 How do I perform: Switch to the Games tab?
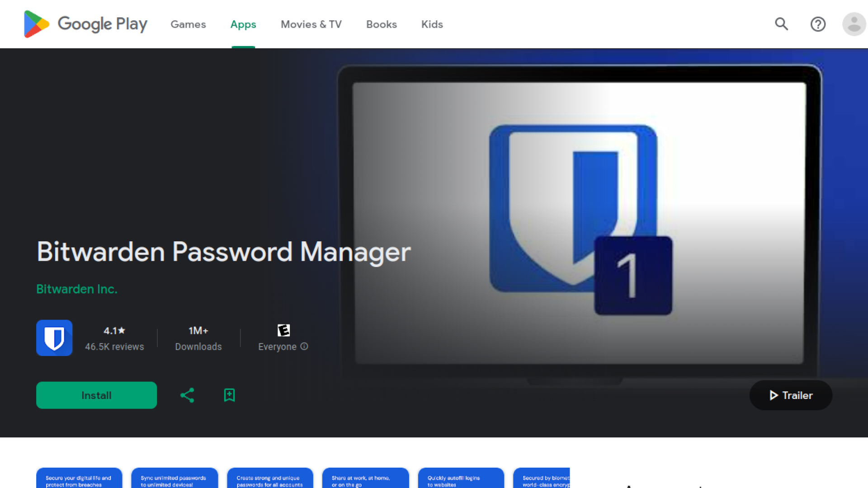[188, 24]
